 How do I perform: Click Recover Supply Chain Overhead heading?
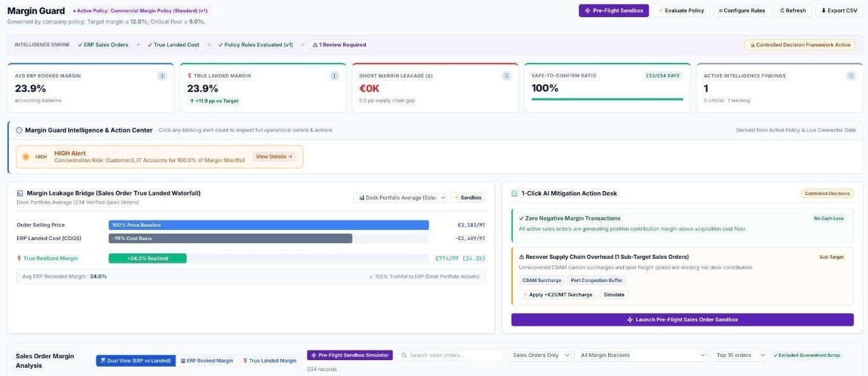(604, 257)
